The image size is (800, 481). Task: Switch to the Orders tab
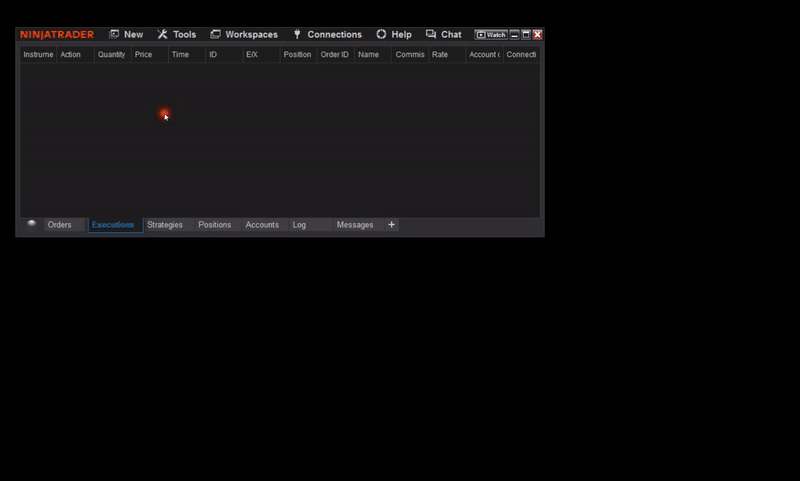pyautogui.click(x=60, y=225)
